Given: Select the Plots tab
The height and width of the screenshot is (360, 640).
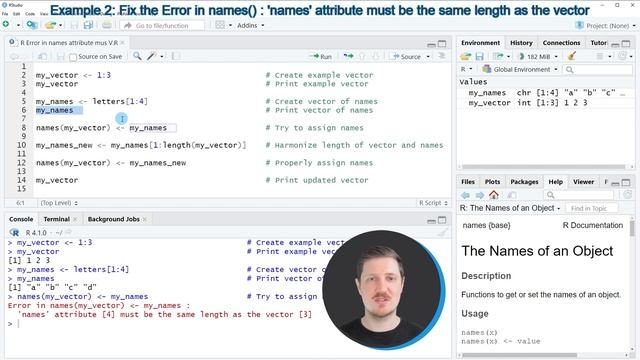Looking at the screenshot, I should coord(492,182).
